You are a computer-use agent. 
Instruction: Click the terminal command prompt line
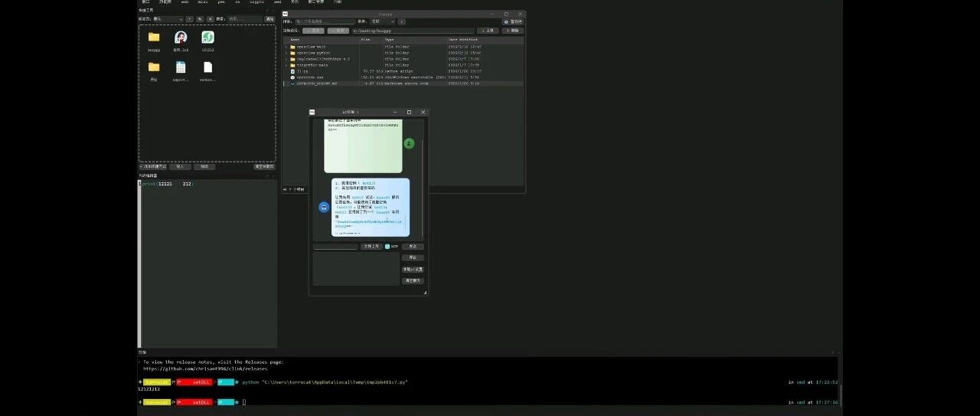click(191, 402)
